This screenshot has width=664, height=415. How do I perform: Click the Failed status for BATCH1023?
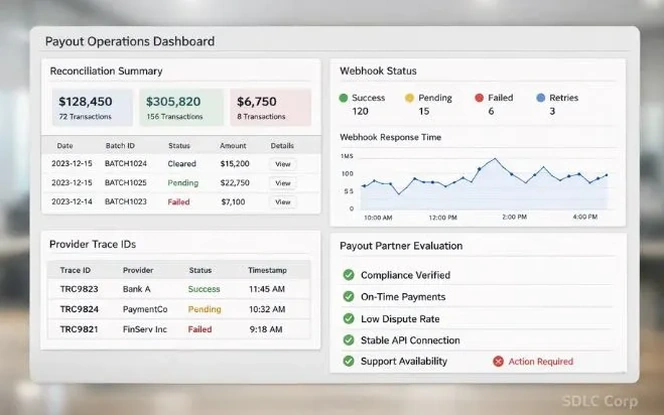coord(179,202)
